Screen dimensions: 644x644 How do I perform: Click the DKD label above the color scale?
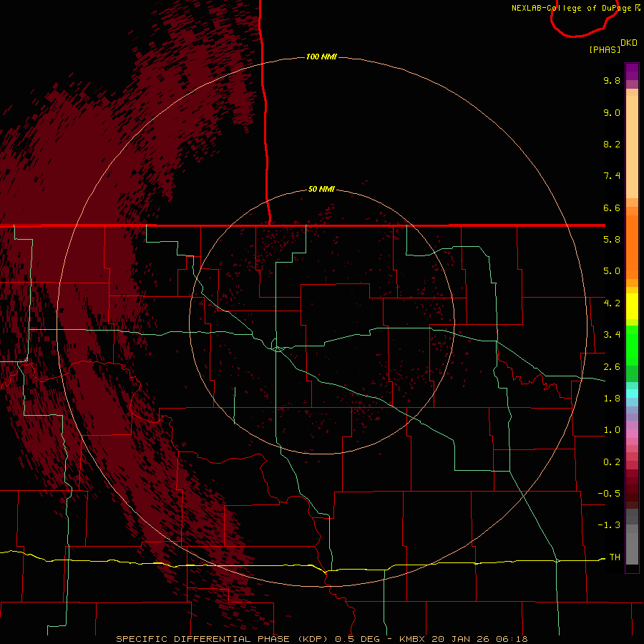point(629,42)
